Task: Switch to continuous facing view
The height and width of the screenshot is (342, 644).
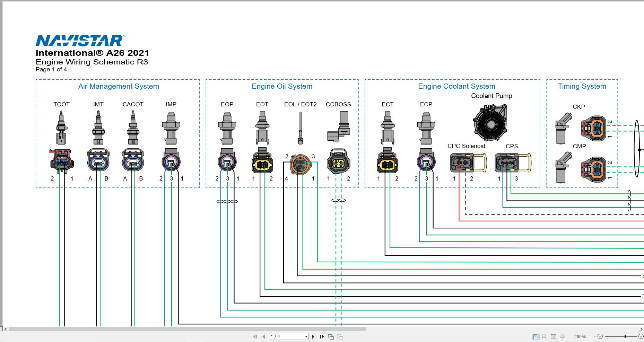Action: coord(562,336)
